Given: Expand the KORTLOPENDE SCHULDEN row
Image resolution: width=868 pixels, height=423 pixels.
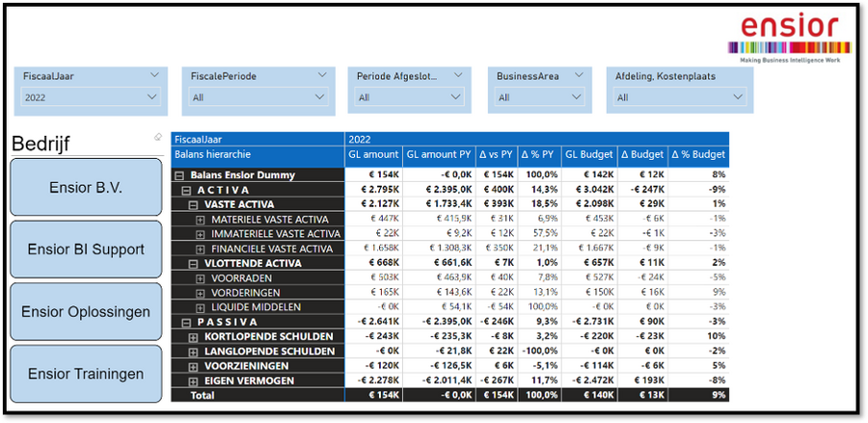Looking at the screenshot, I should coord(193,336).
